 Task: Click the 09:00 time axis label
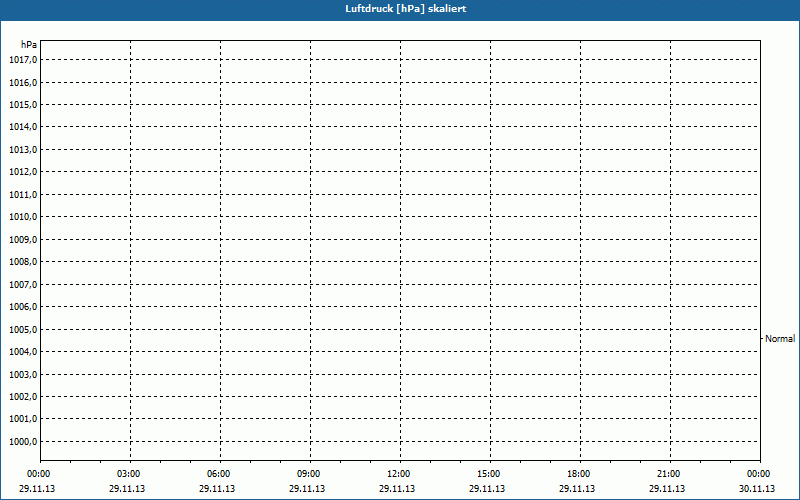(x=309, y=474)
